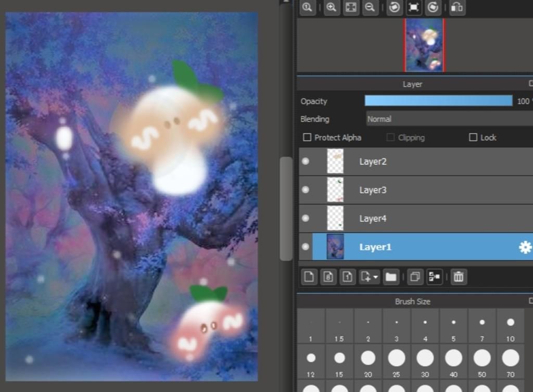Screen dimensions: 533x392
Task: Select Layer1 thumbnail
Action: [335, 247]
